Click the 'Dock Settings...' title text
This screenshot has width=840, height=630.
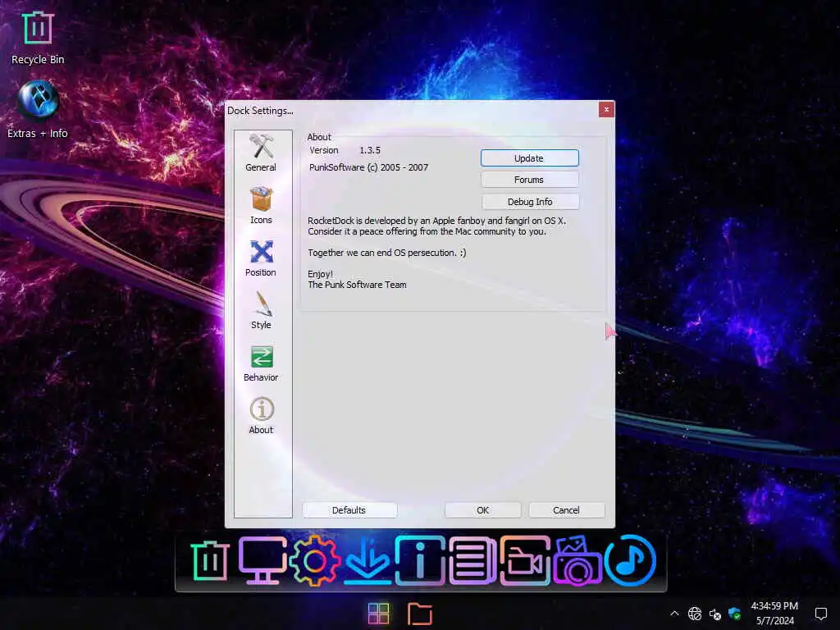pos(260,111)
